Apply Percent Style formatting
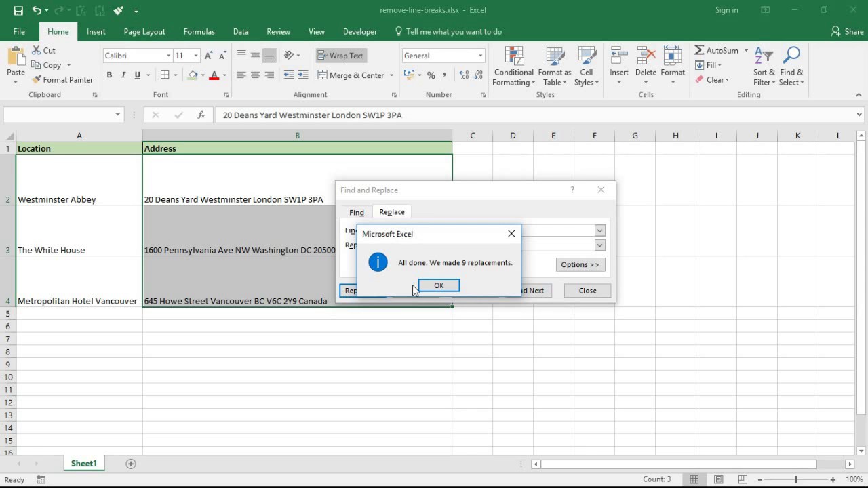This screenshot has height=488, width=868. (431, 75)
